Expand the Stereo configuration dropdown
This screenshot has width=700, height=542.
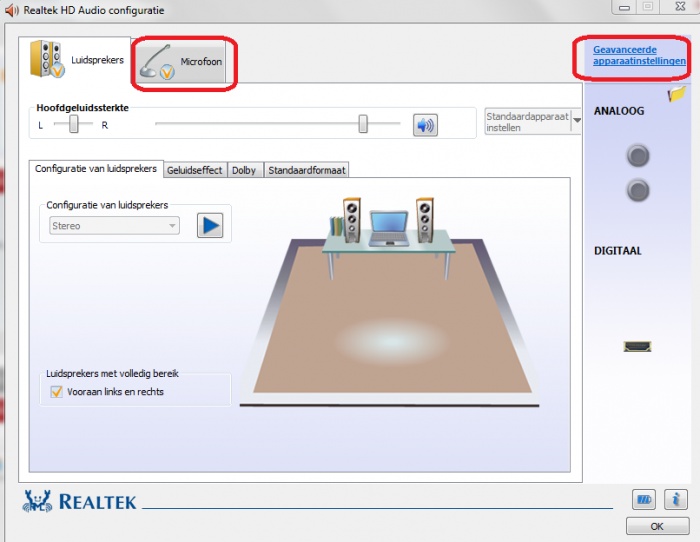click(114, 225)
